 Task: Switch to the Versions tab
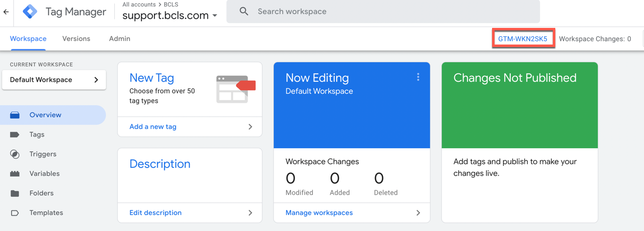point(76,39)
